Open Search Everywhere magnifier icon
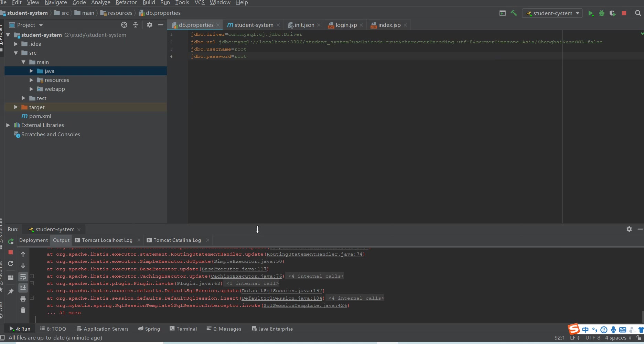This screenshot has height=344, width=644. point(638,13)
